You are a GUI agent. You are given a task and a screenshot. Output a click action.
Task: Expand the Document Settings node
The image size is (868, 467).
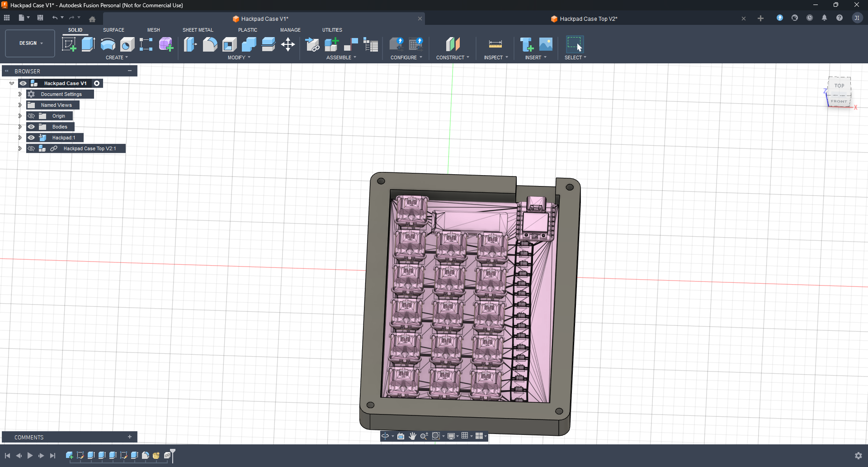coord(20,94)
